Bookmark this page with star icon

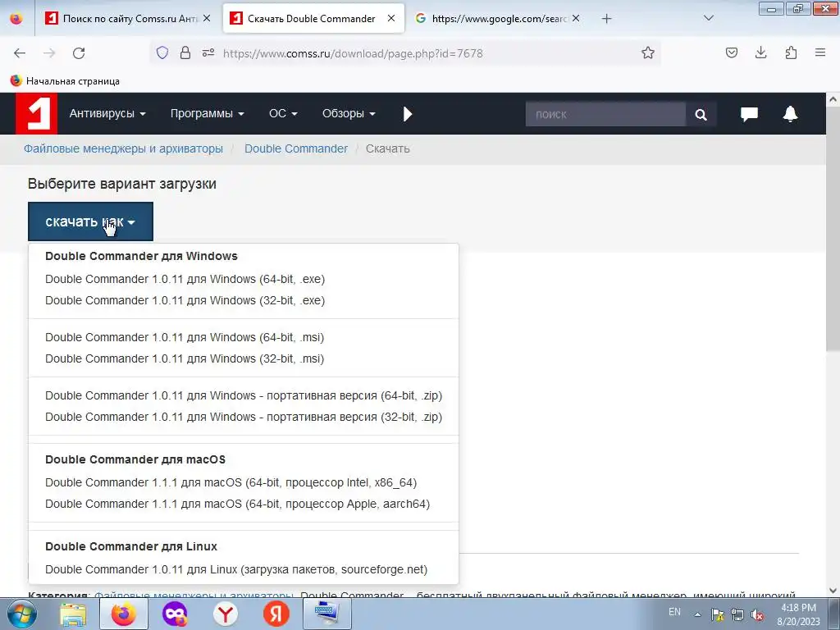point(648,52)
